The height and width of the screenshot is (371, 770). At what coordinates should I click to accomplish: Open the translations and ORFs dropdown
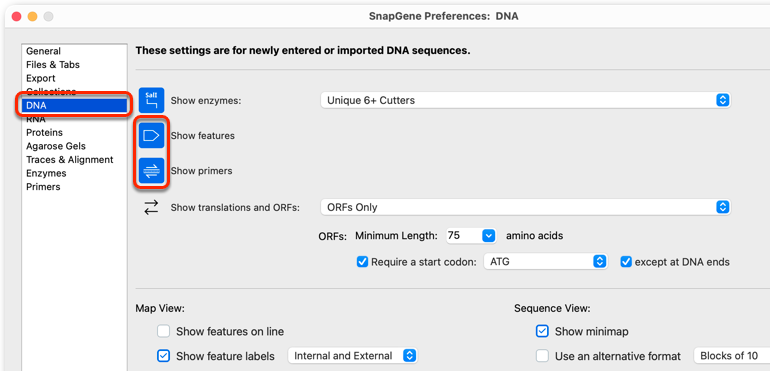(525, 207)
